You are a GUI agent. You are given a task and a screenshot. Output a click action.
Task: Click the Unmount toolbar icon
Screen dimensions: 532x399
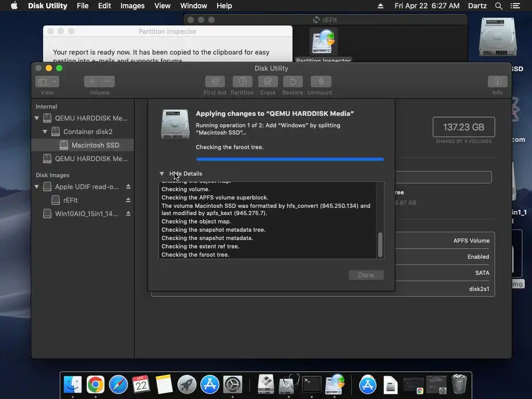[321, 82]
